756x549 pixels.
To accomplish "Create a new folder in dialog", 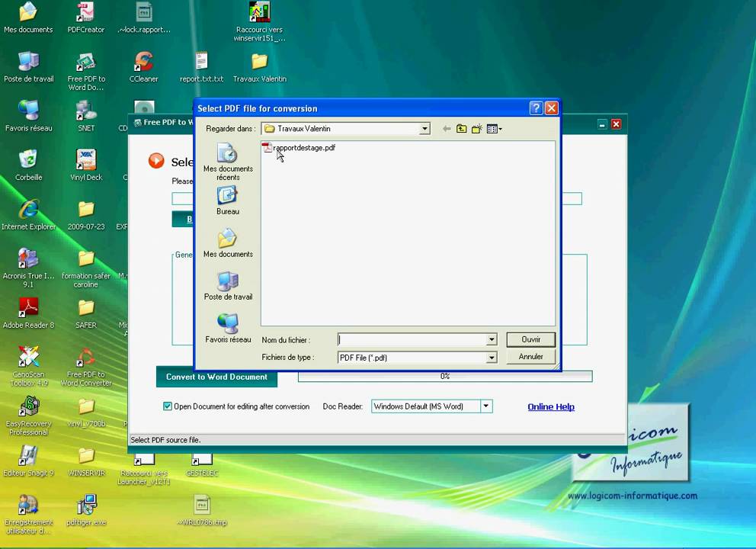I will click(x=477, y=129).
